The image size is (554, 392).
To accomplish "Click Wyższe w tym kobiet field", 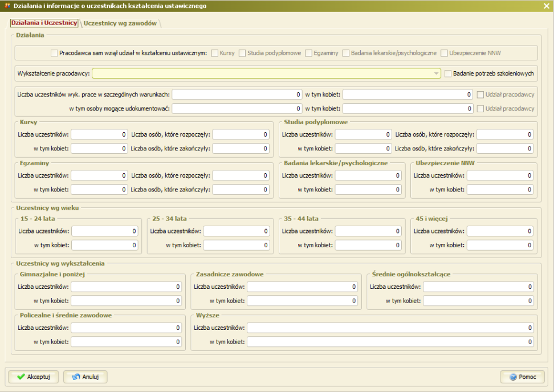I will (390, 342).
